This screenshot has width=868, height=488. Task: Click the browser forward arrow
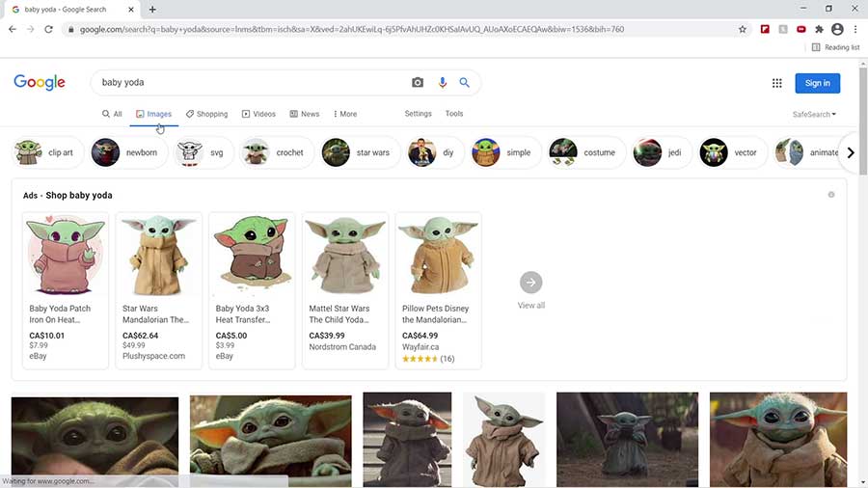point(31,29)
